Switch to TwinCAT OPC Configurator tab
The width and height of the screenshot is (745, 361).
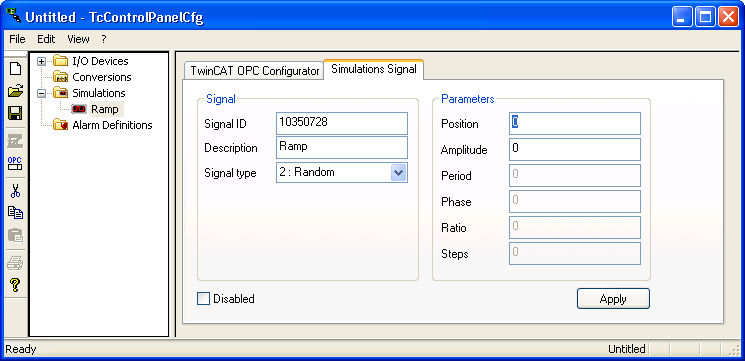point(254,71)
